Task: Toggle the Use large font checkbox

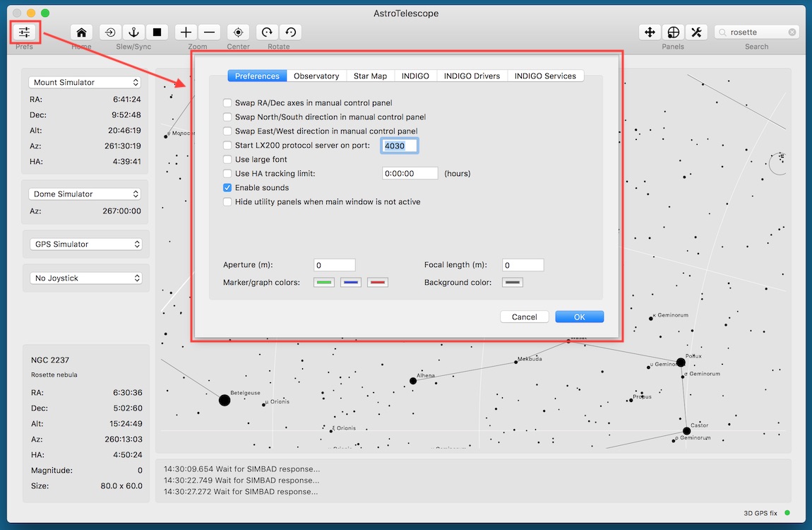Action: pyautogui.click(x=227, y=160)
